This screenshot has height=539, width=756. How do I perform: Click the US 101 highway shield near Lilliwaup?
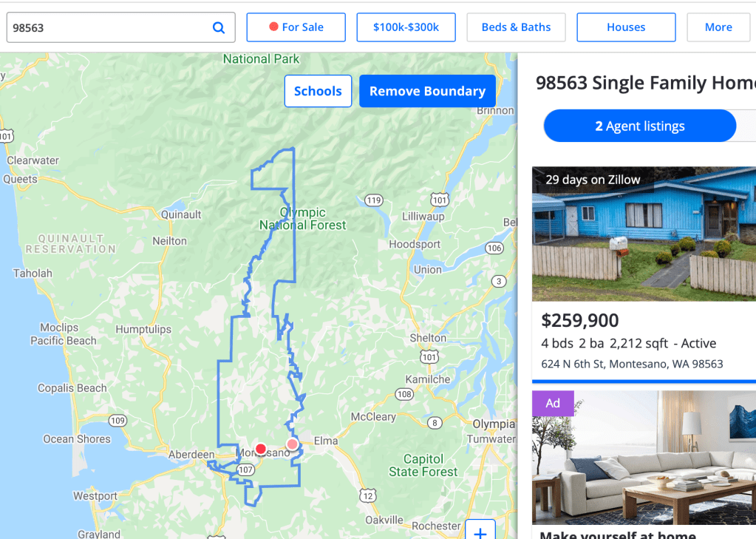440,200
